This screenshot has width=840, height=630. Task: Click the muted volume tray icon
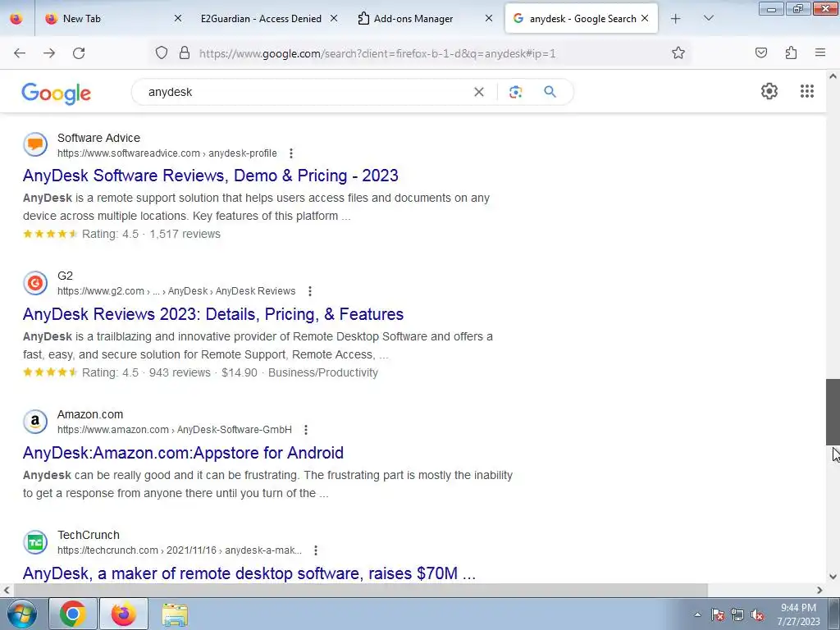[x=757, y=614]
